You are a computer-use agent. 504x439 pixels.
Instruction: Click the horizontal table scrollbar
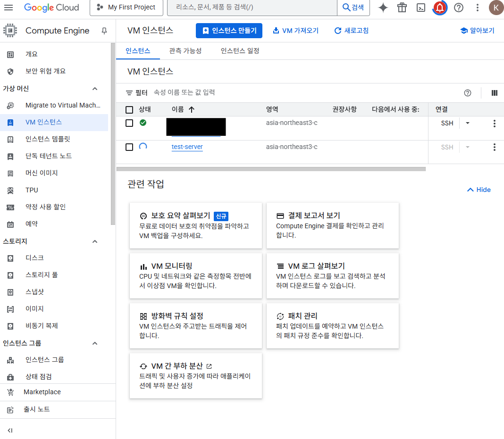coord(271,169)
